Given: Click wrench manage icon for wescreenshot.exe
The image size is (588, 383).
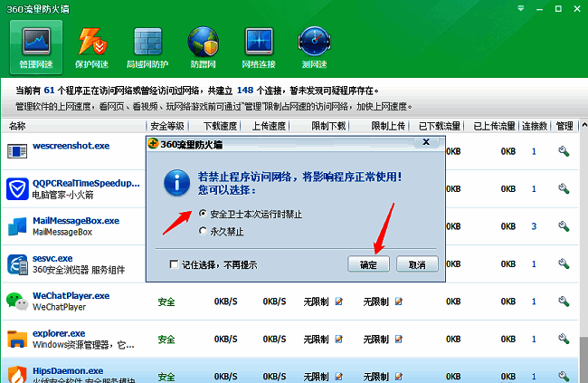Looking at the screenshot, I should [563, 151].
